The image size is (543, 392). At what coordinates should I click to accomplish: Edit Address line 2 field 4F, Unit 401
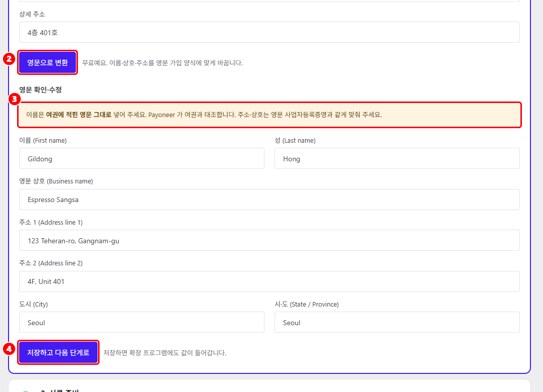pos(269,281)
